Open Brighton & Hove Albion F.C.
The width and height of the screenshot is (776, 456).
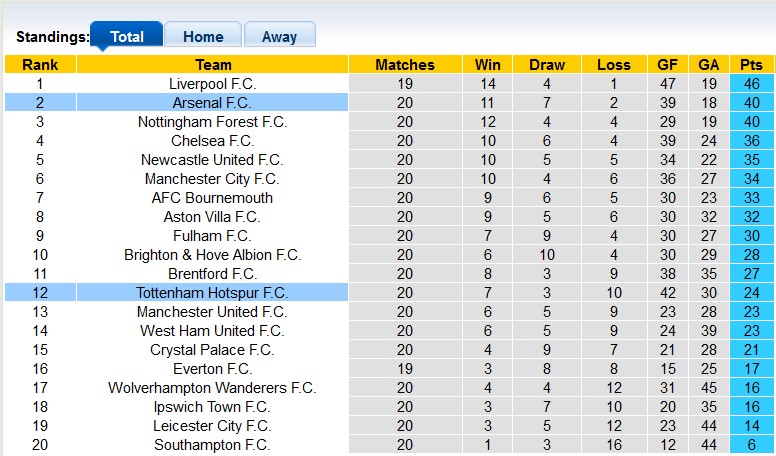[212, 255]
